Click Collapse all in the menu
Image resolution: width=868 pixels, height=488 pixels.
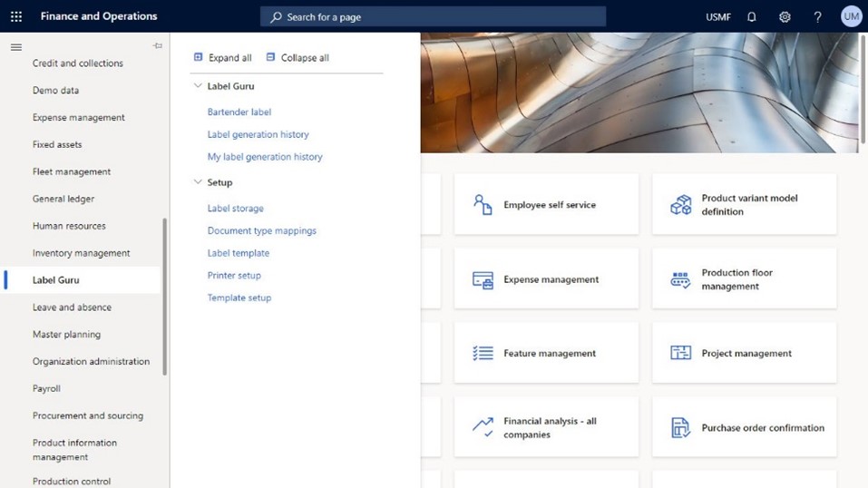tap(297, 57)
